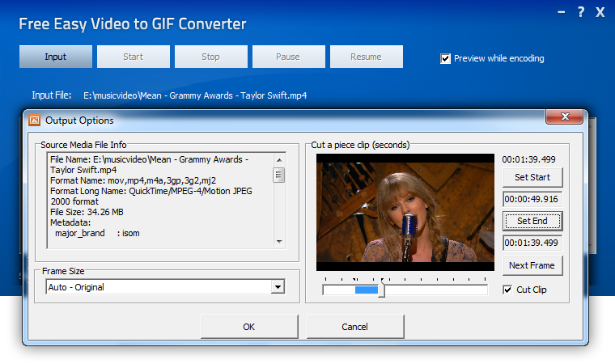
Task: Click the Input button
Action: click(56, 57)
